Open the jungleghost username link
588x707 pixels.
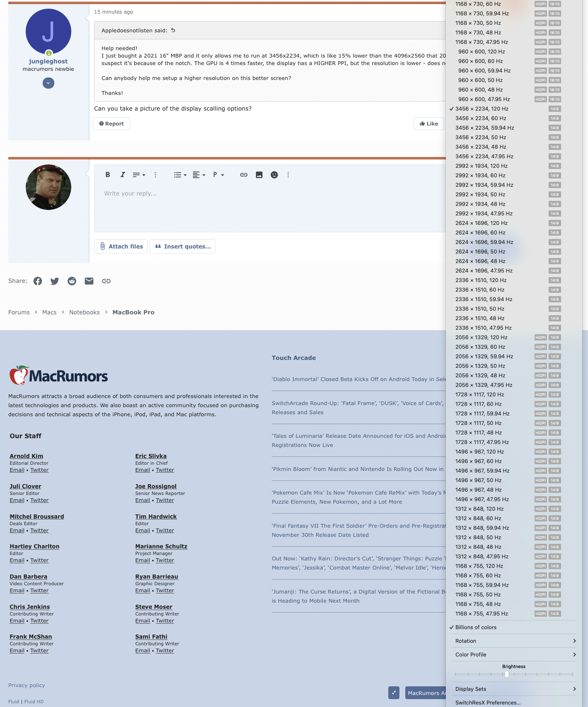coord(48,61)
